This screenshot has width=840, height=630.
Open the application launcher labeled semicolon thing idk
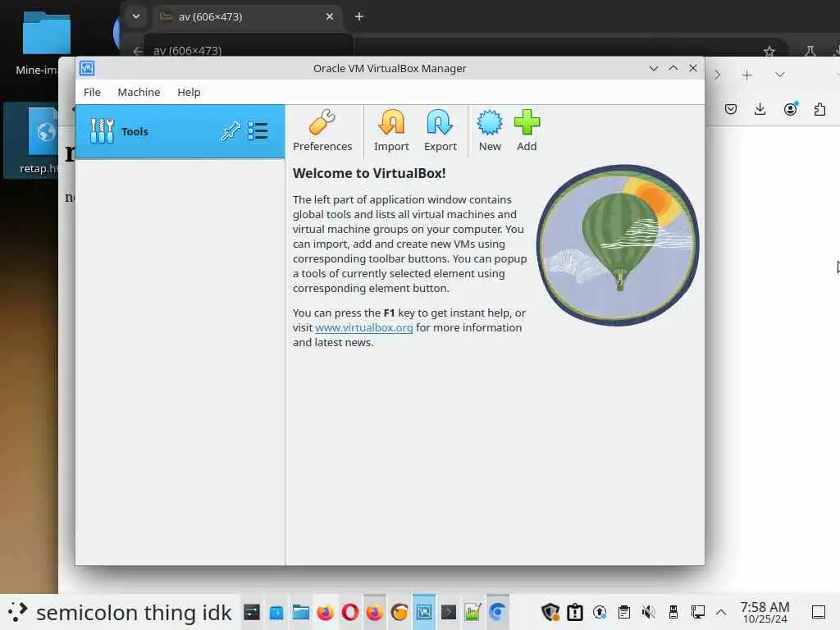click(x=119, y=612)
